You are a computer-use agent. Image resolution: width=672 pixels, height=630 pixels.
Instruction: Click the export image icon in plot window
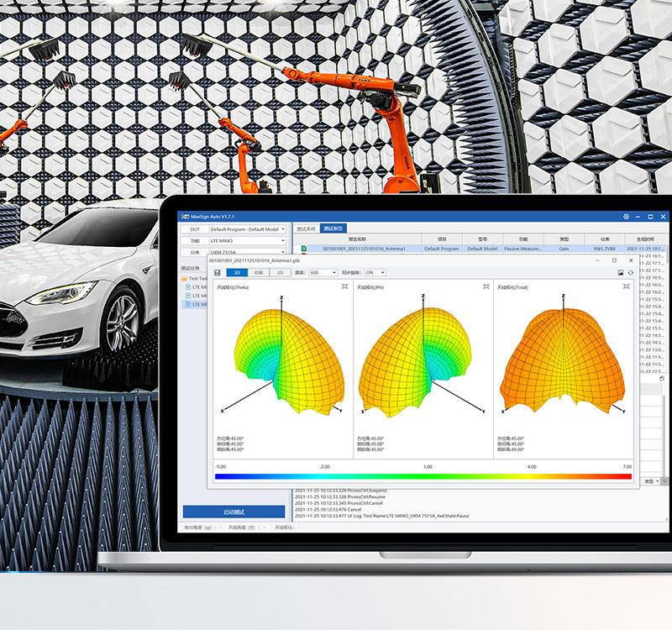[x=621, y=273]
